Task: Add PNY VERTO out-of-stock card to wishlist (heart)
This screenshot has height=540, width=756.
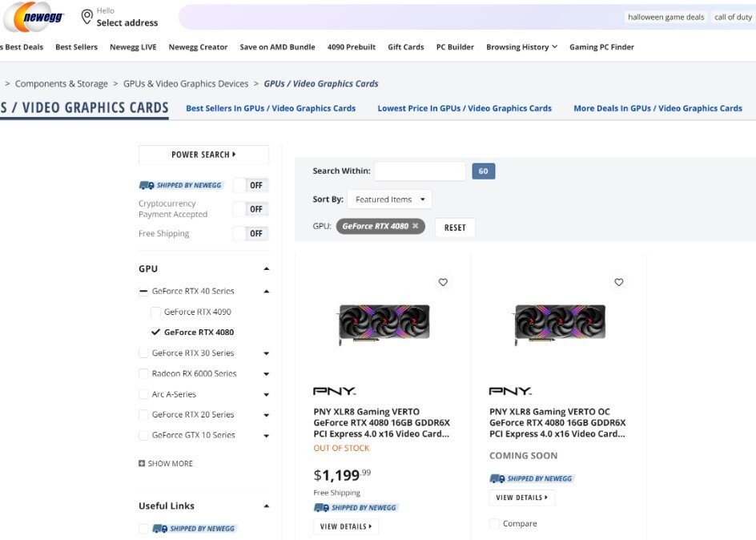Action: [x=443, y=282]
